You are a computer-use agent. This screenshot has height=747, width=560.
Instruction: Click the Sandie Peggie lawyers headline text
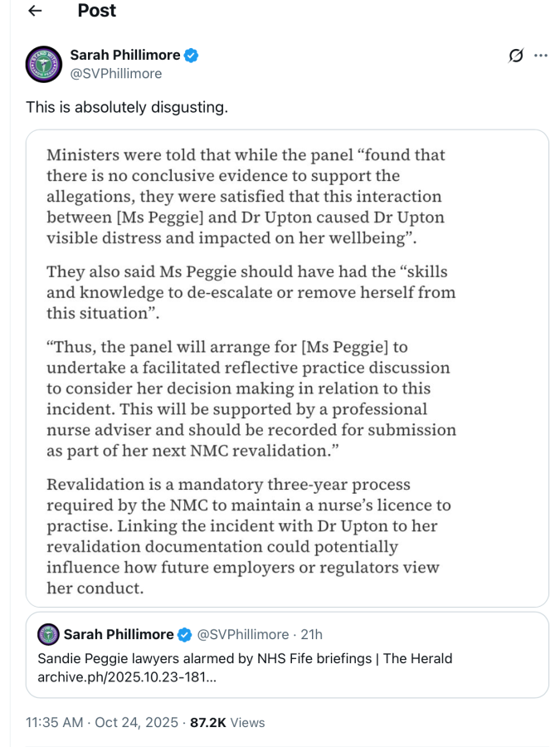point(245,658)
